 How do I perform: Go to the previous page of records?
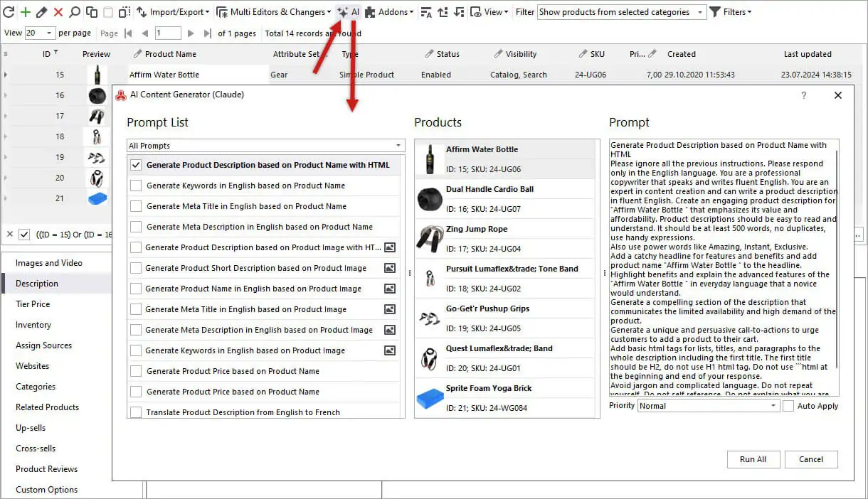pos(145,33)
